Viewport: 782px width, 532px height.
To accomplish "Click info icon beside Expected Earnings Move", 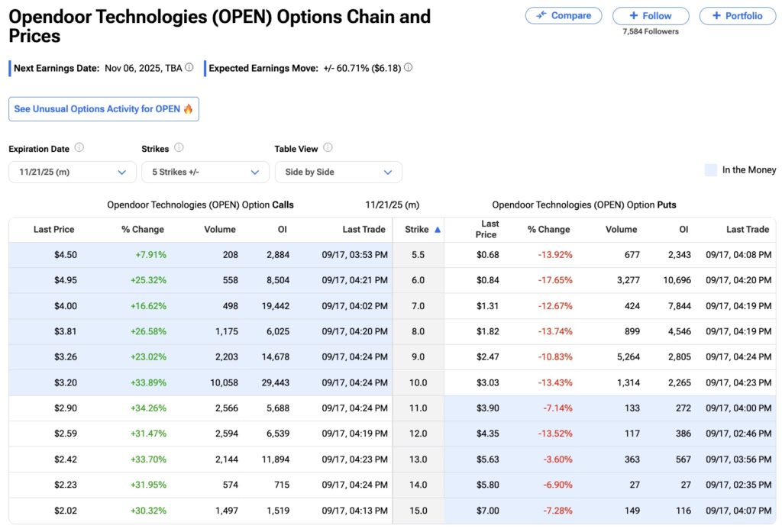I will pos(408,68).
